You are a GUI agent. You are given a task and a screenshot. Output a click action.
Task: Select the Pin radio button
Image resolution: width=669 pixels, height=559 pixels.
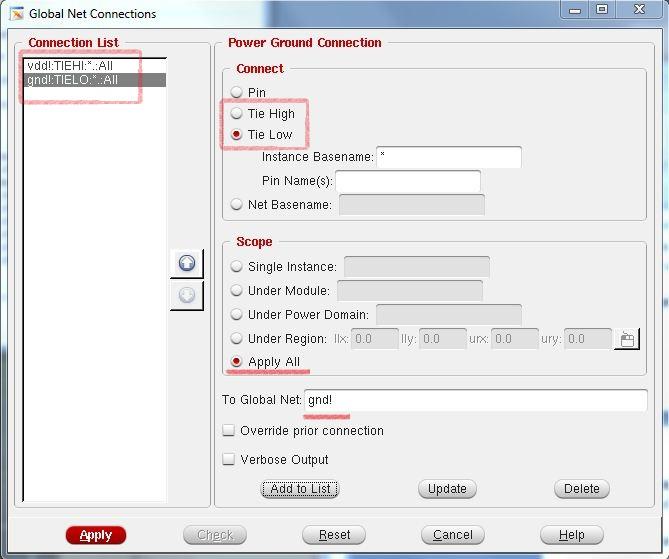(x=237, y=92)
